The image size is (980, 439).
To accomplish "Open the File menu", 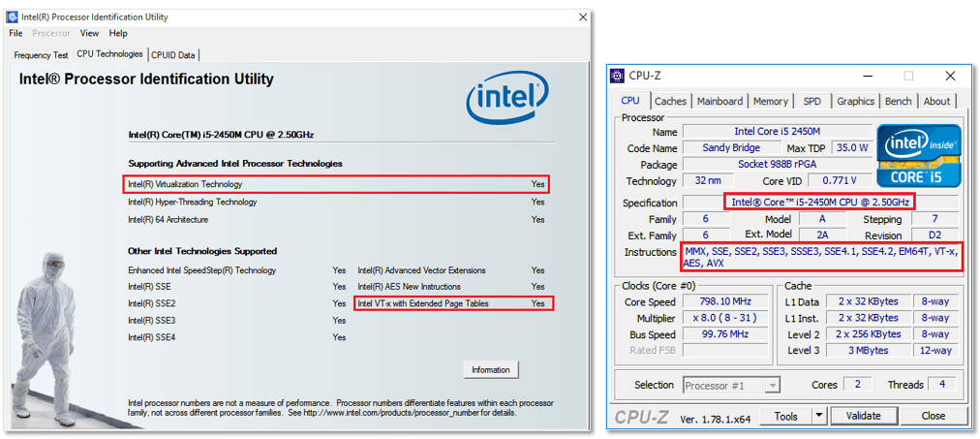I will point(15,33).
